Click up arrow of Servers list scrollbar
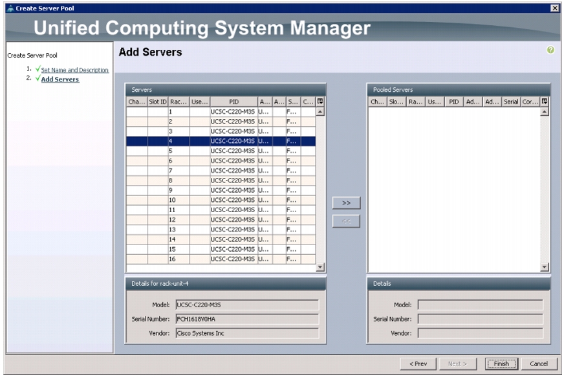 [x=320, y=111]
